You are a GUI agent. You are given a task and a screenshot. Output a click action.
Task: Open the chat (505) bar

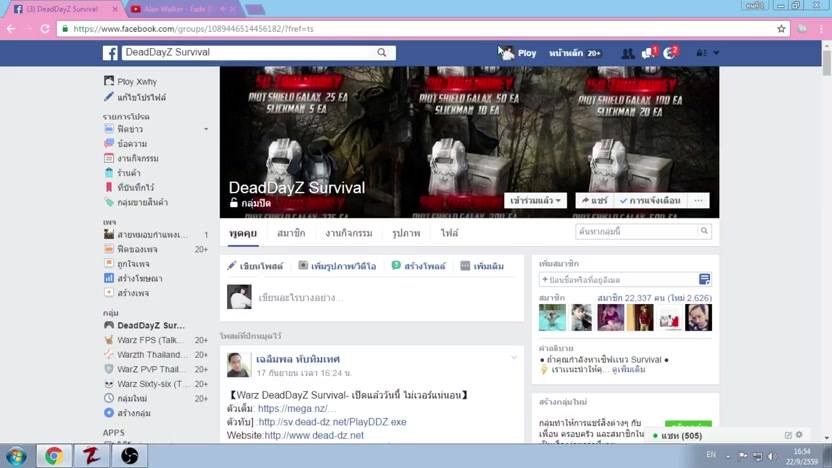click(x=680, y=436)
